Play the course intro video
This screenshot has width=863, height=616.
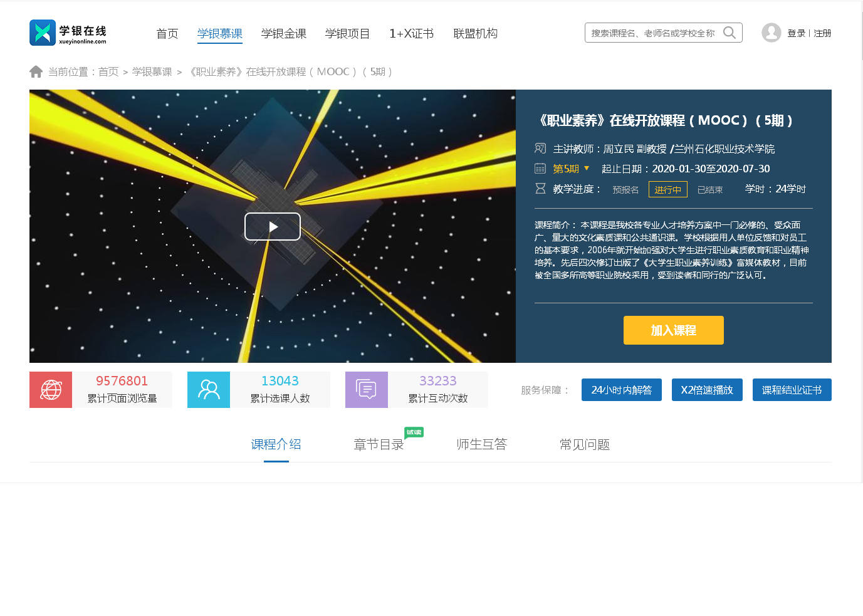(x=273, y=226)
